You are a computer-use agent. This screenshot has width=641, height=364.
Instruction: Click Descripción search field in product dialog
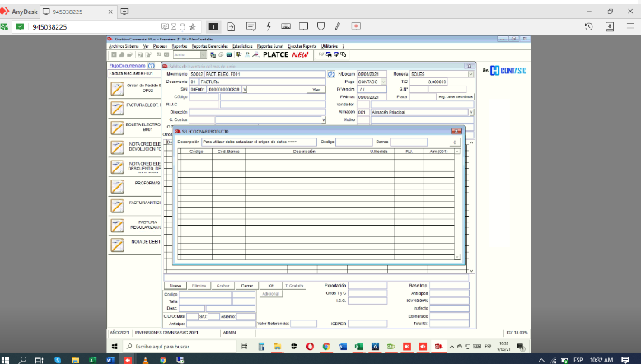pos(259,142)
